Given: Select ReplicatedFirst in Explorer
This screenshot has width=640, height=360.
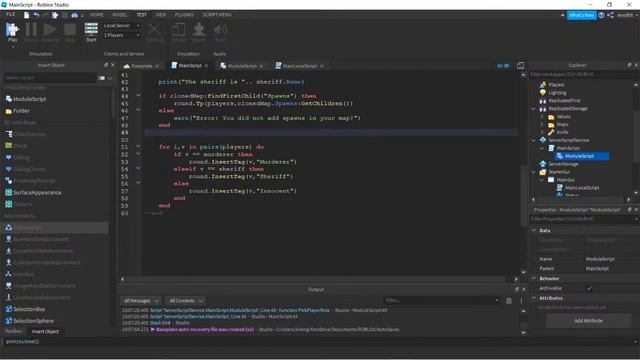Looking at the screenshot, I should tap(564, 100).
